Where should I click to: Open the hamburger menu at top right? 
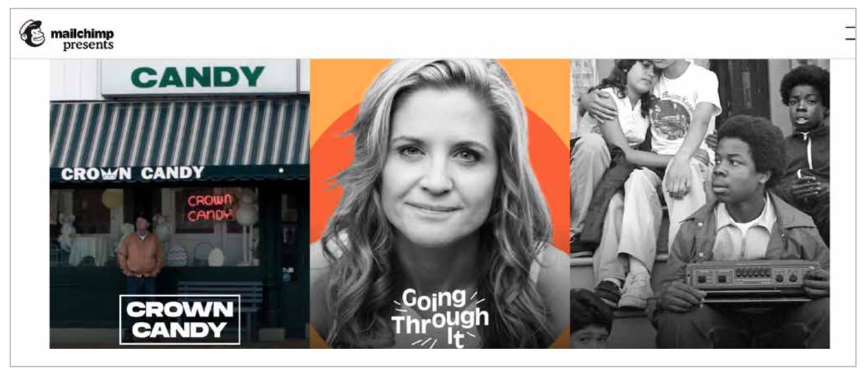click(x=850, y=33)
